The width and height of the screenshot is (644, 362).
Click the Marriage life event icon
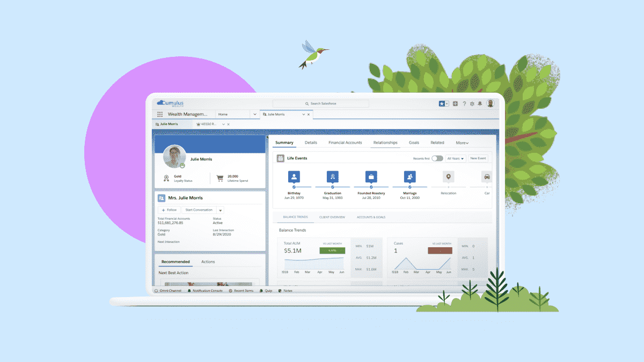409,176
